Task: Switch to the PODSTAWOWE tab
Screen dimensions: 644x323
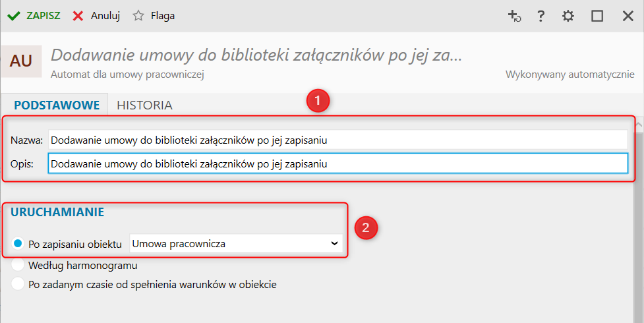Action: pos(57,105)
